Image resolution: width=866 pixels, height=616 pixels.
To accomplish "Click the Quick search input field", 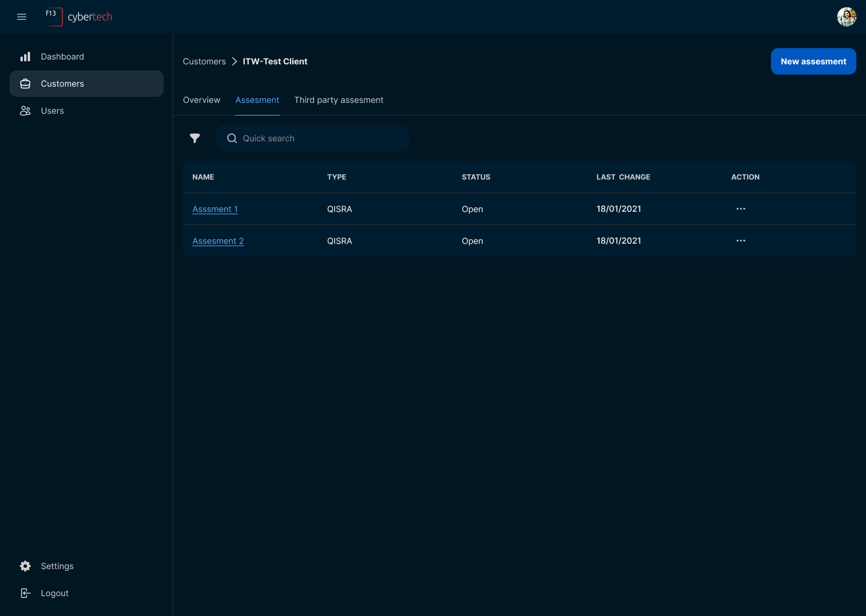I will [319, 138].
